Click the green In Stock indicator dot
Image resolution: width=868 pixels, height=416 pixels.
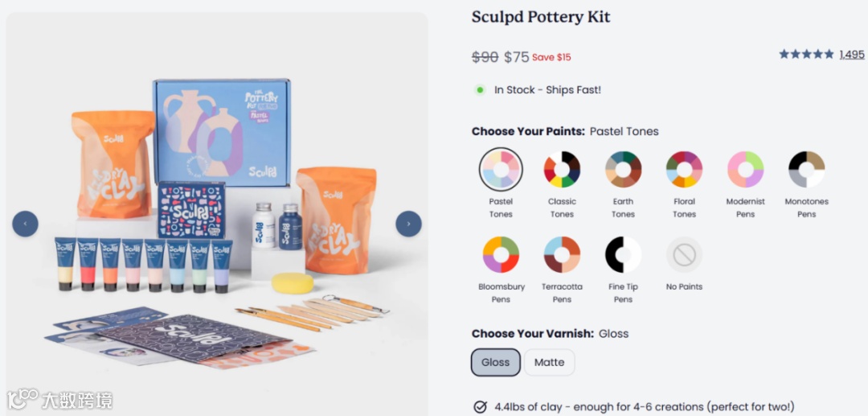[x=480, y=90]
